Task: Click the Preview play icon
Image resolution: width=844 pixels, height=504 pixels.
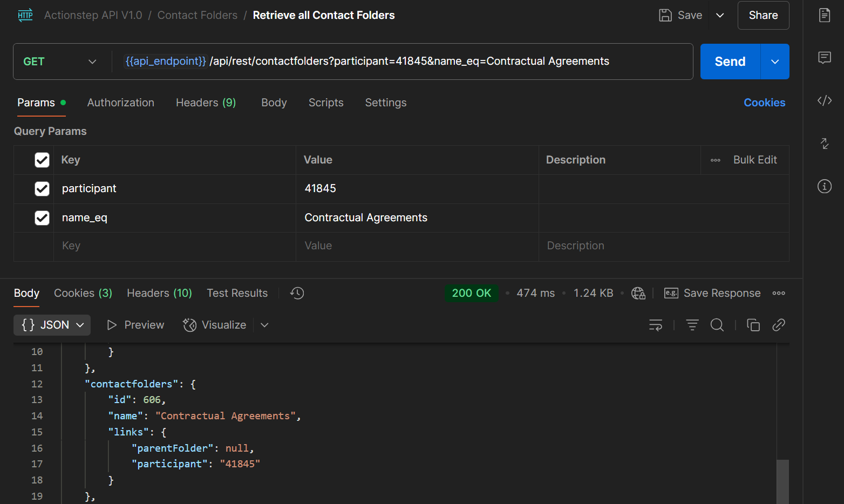Action: point(112,325)
